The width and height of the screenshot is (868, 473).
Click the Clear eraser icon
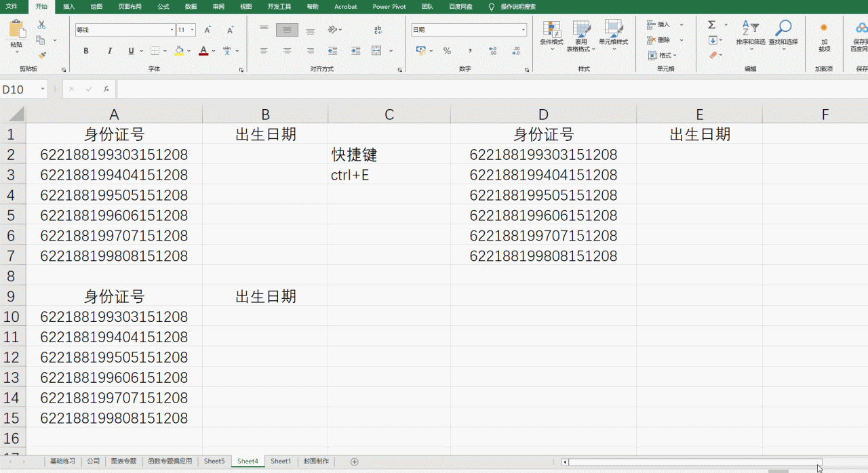tap(712, 56)
